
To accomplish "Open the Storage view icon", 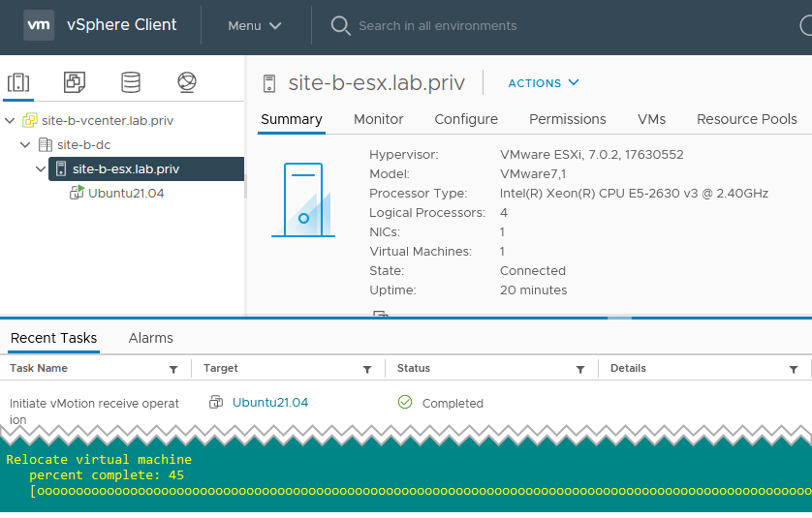I will (131, 82).
